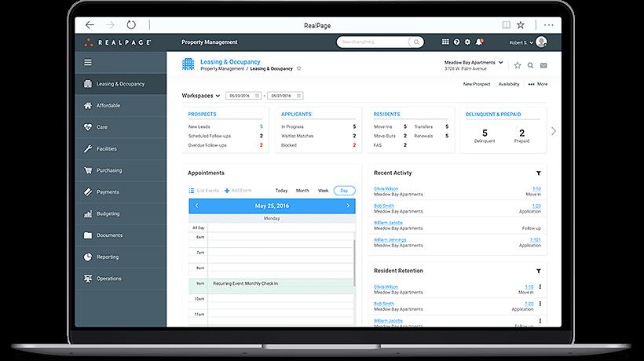Go to previous day in calendar

(x=196, y=206)
